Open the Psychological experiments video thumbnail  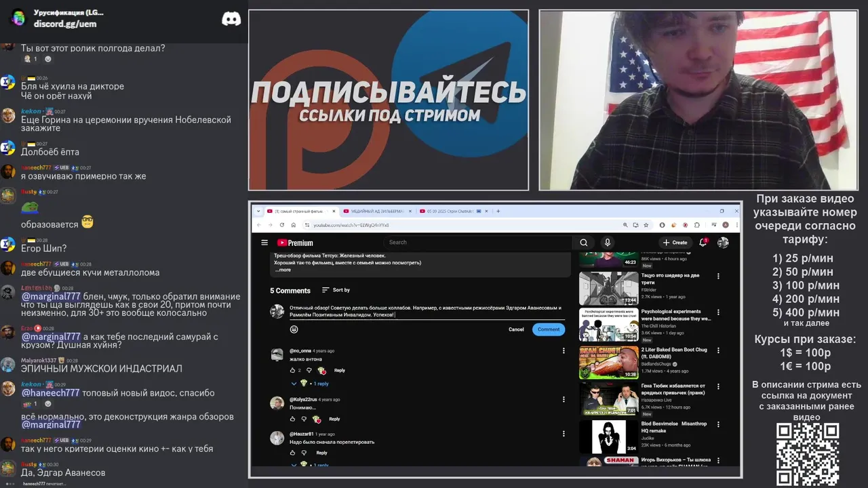point(608,325)
